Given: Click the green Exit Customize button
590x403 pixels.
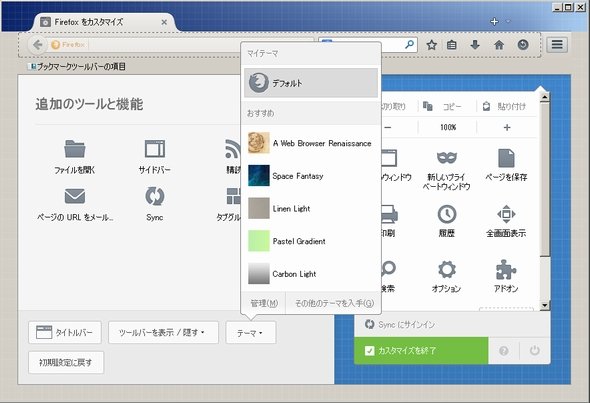Looking at the screenshot, I should (421, 351).
